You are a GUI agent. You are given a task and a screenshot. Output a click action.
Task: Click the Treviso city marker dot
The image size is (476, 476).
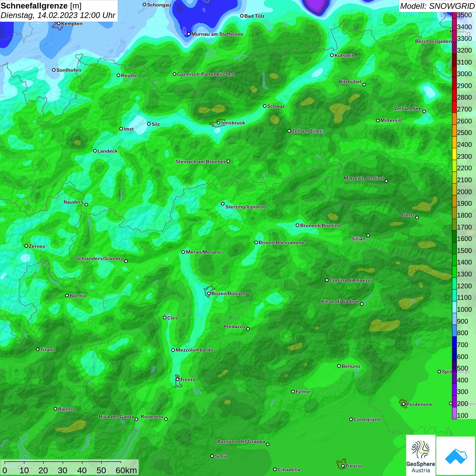tap(343, 466)
